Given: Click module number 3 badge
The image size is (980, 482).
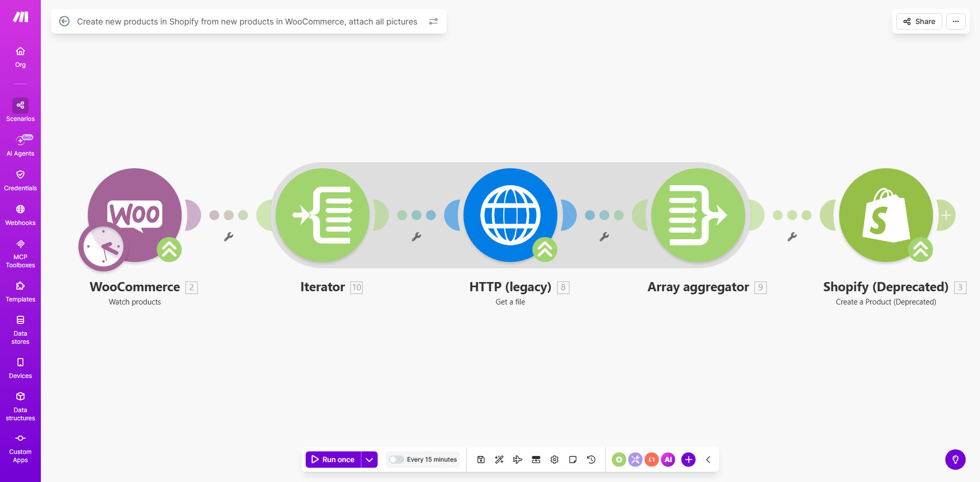Looking at the screenshot, I should point(960,287).
